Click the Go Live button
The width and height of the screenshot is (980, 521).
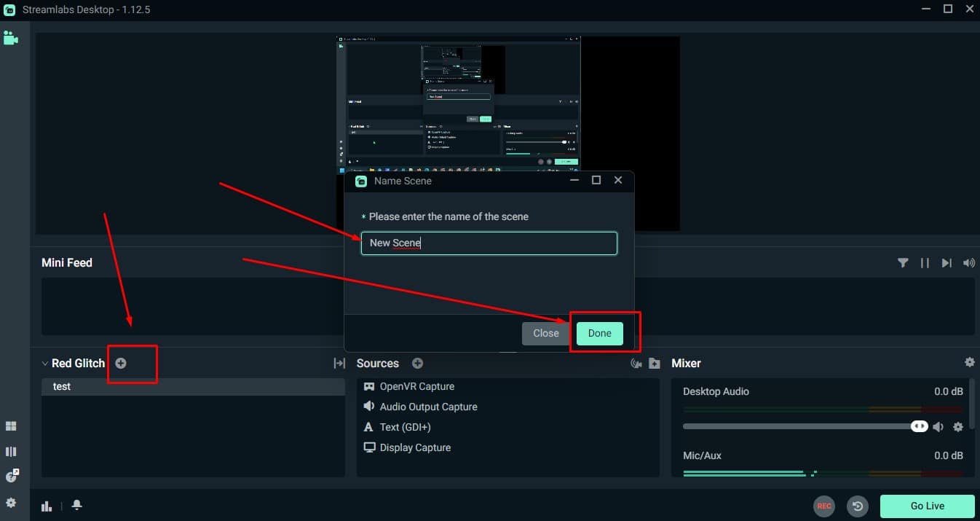(928, 506)
